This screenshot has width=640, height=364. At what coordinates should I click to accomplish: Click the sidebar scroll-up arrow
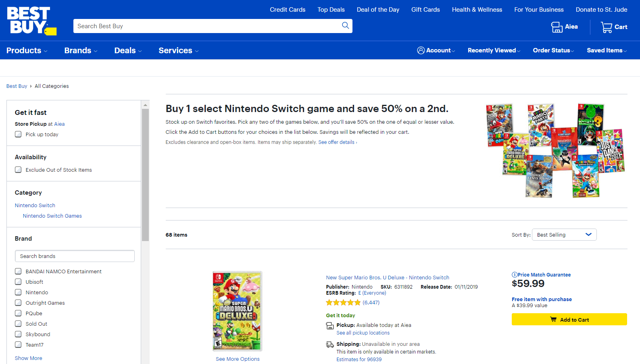click(145, 105)
